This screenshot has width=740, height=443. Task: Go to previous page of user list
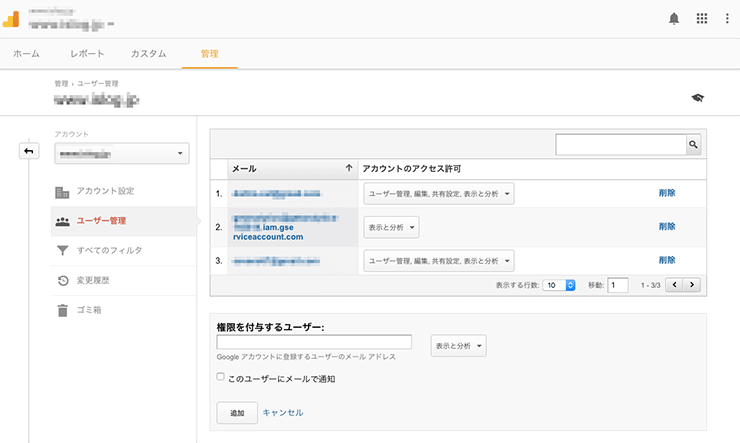(674, 284)
